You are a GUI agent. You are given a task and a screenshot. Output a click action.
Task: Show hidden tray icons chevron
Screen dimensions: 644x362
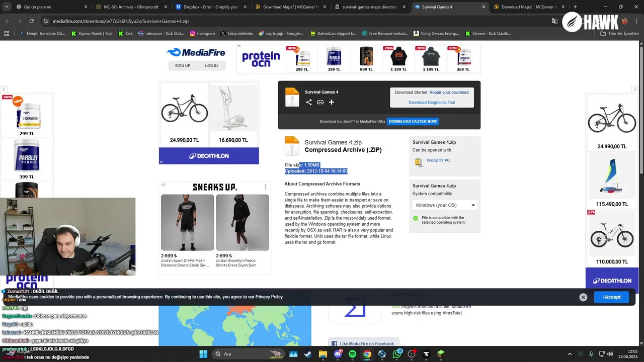coord(570,354)
